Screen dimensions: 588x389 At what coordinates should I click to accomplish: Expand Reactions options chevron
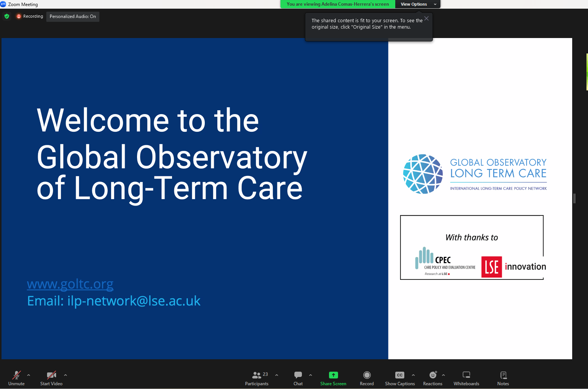443,375
